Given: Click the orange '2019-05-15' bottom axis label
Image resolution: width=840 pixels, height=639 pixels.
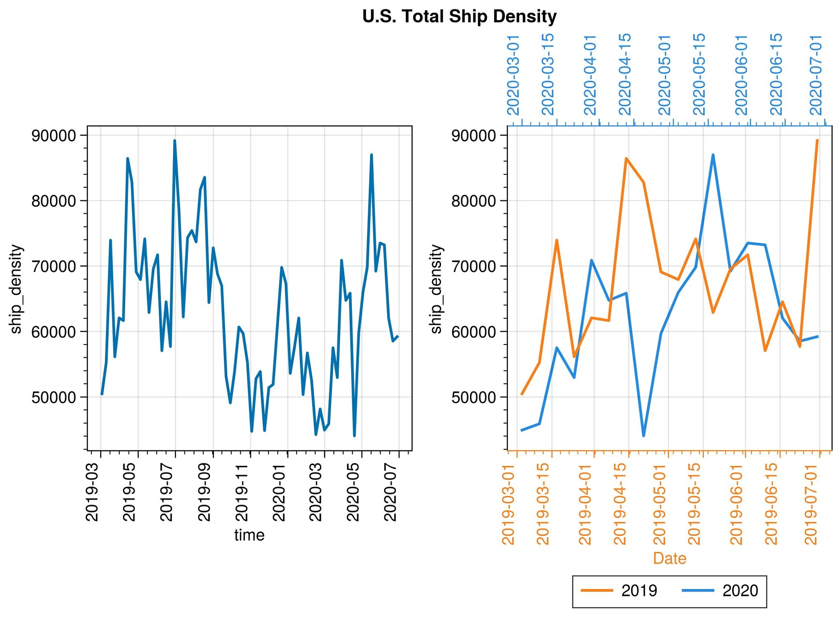Looking at the screenshot, I should 694,504.
